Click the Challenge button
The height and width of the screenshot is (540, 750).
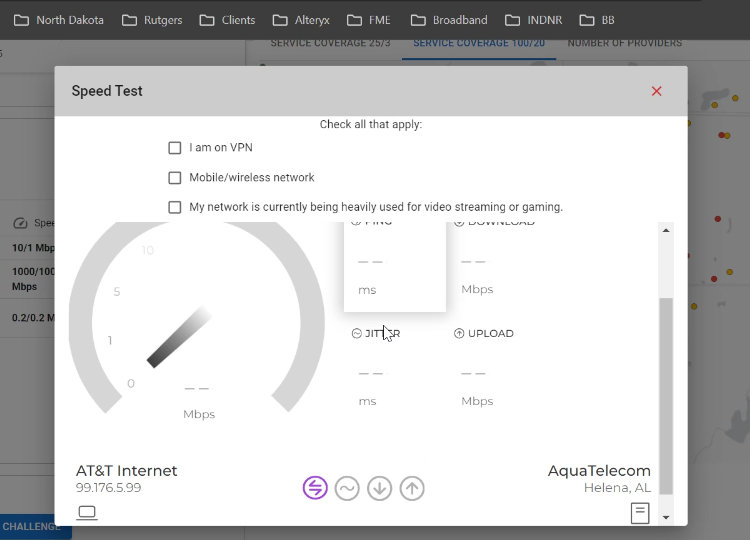(x=32, y=526)
